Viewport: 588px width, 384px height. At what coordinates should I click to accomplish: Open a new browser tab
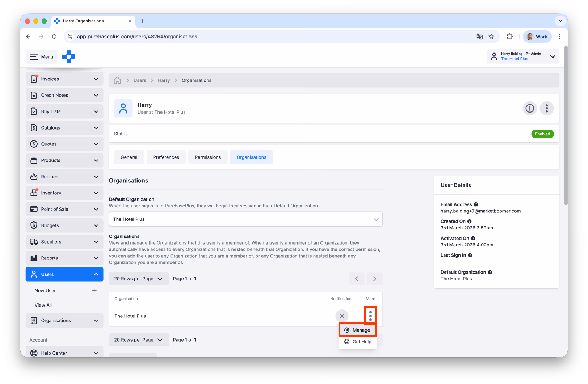[143, 21]
